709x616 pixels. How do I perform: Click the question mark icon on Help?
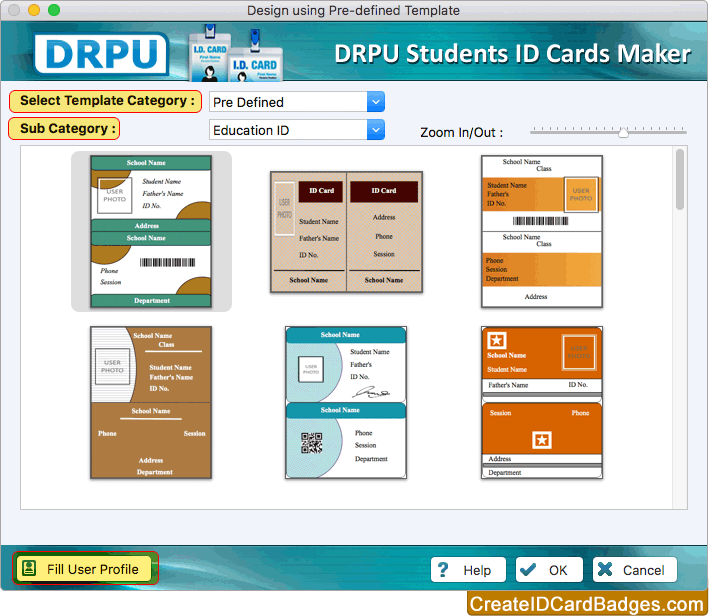[443, 569]
